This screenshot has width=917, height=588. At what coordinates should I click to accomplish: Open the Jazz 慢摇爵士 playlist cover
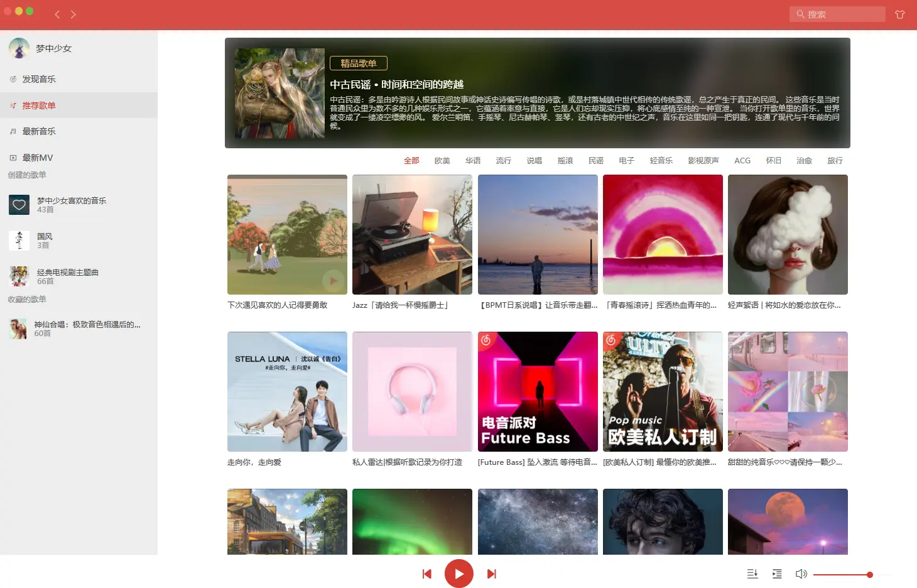[x=412, y=234]
